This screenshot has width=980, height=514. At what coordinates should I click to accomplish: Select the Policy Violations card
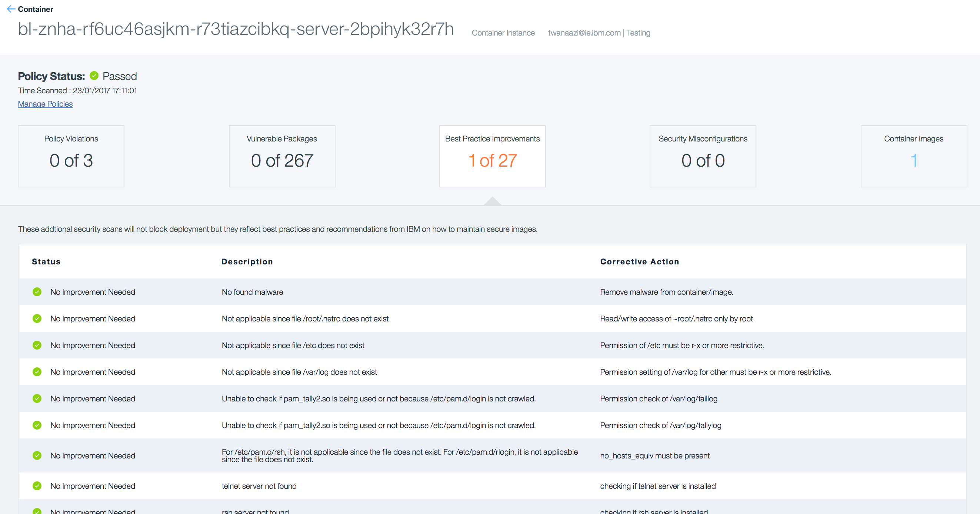point(71,156)
